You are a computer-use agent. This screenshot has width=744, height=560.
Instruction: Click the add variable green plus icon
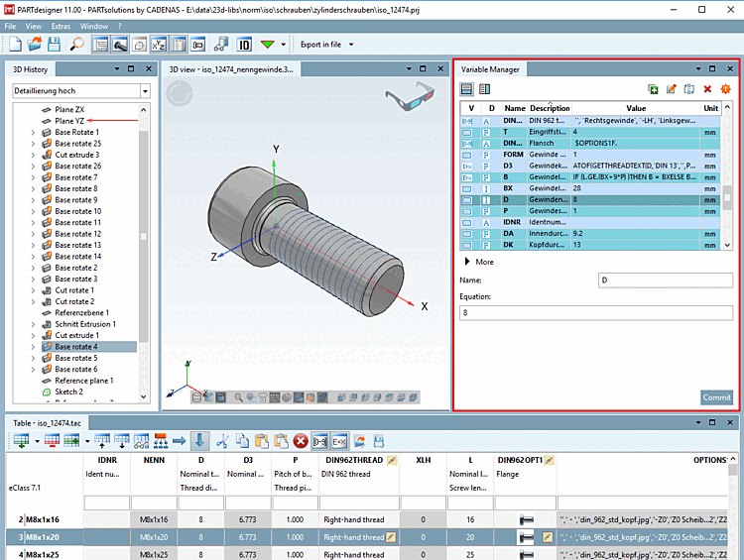click(653, 89)
